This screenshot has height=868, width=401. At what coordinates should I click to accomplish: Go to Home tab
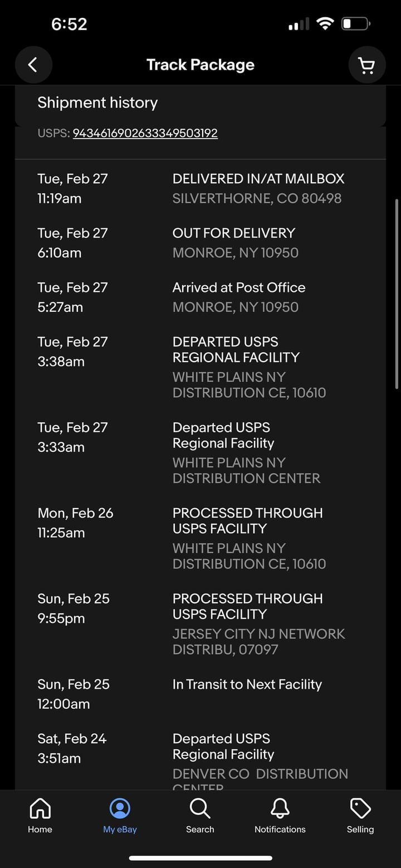click(40, 815)
